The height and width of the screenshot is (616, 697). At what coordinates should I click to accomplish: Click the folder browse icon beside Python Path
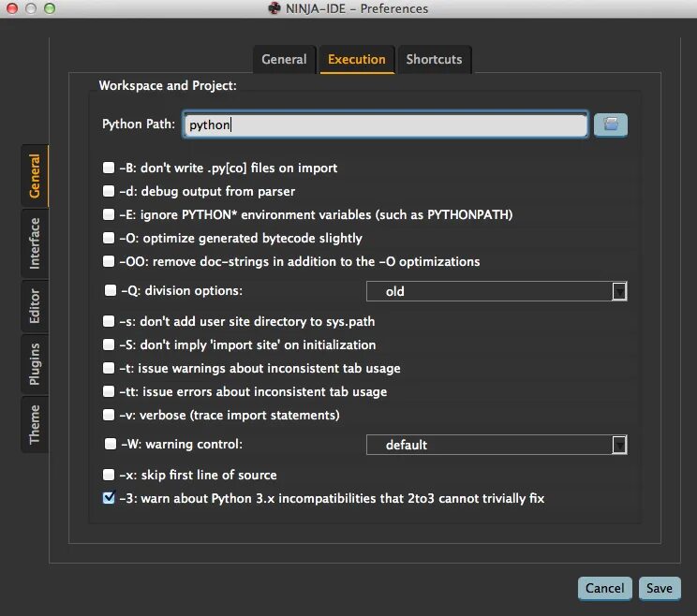[x=611, y=125]
